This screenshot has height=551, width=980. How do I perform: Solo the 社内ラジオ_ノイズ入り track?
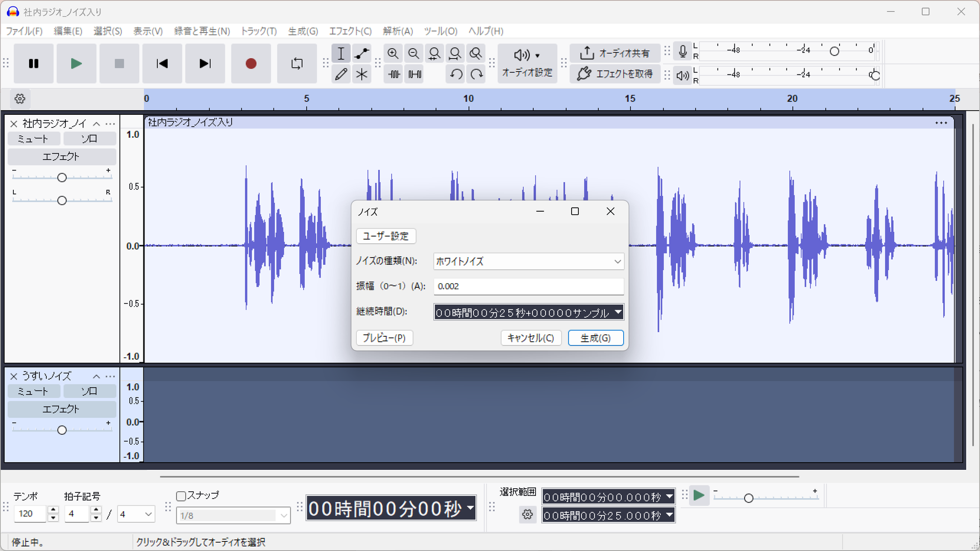(90, 139)
